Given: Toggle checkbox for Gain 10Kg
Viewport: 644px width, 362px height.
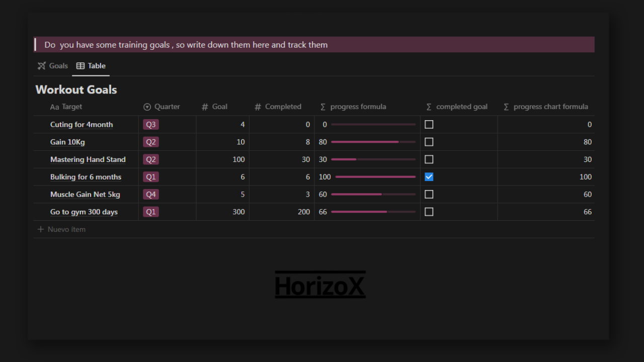Looking at the screenshot, I should [429, 142].
